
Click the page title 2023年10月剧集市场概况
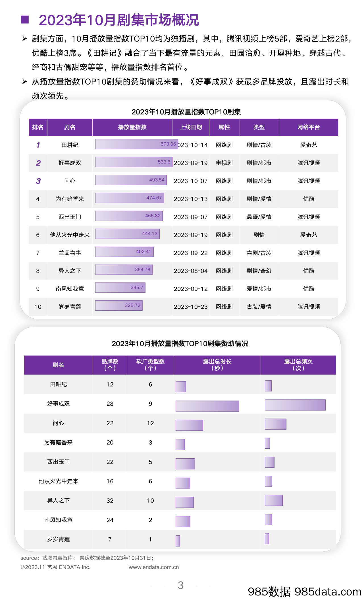[x=119, y=20]
